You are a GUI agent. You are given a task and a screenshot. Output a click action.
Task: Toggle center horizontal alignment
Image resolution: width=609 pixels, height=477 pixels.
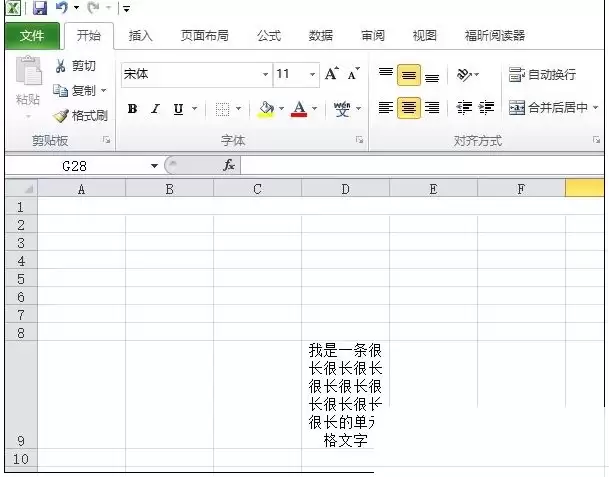tap(409, 108)
